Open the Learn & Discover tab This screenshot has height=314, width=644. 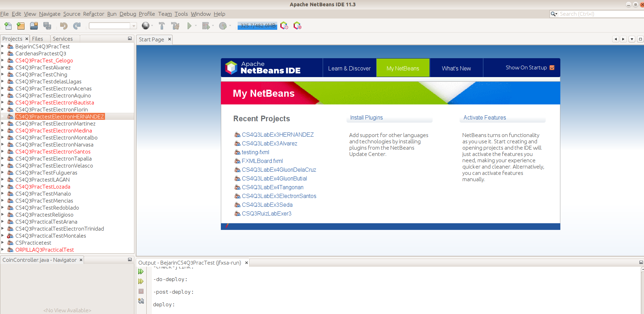(x=349, y=68)
